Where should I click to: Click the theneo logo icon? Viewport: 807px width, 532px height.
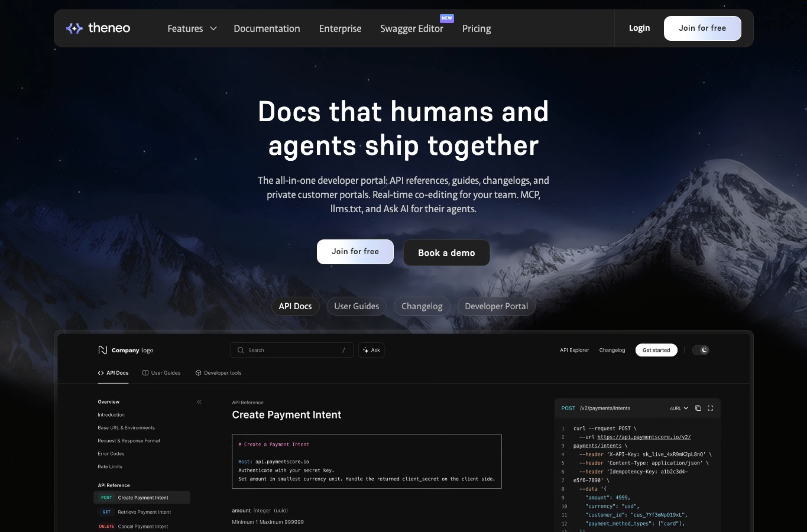[74, 28]
